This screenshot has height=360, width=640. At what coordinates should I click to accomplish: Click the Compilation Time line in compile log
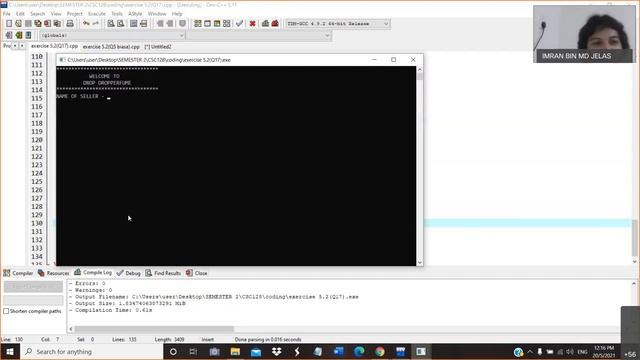click(x=111, y=310)
